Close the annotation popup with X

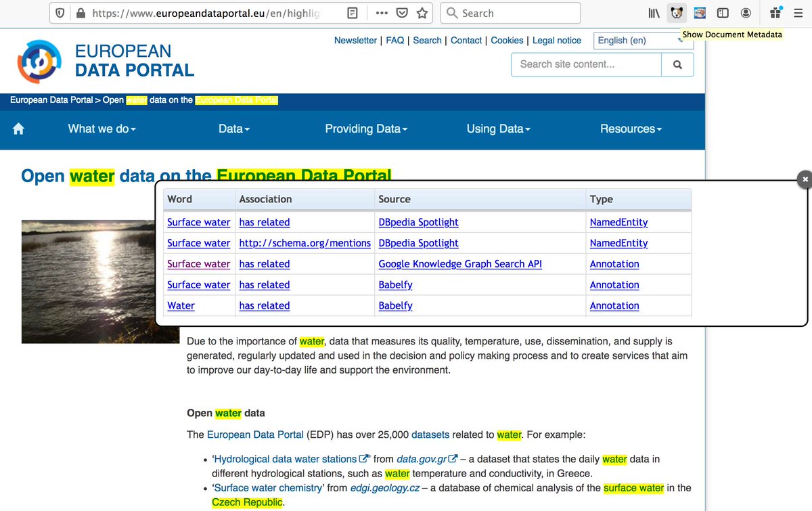coord(805,179)
